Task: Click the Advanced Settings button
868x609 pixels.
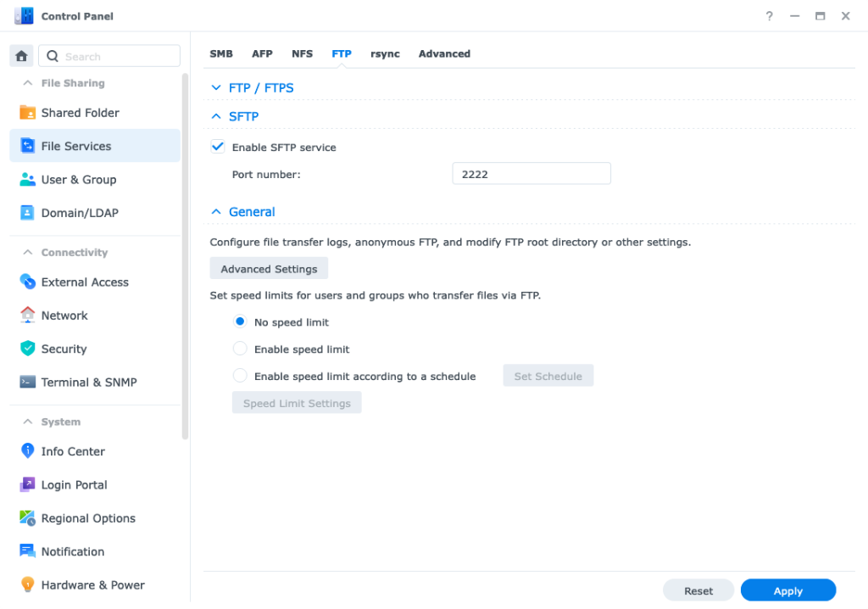Action: [269, 269]
